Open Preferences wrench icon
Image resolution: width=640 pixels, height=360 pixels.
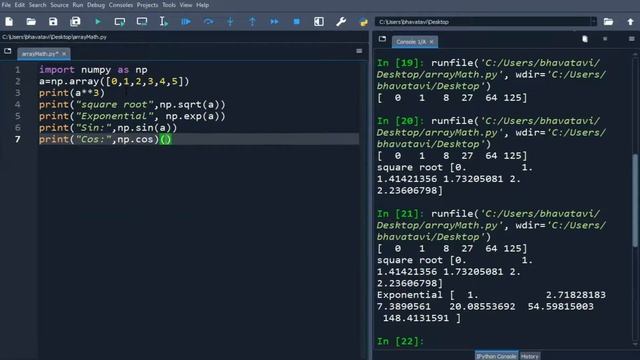point(341,22)
